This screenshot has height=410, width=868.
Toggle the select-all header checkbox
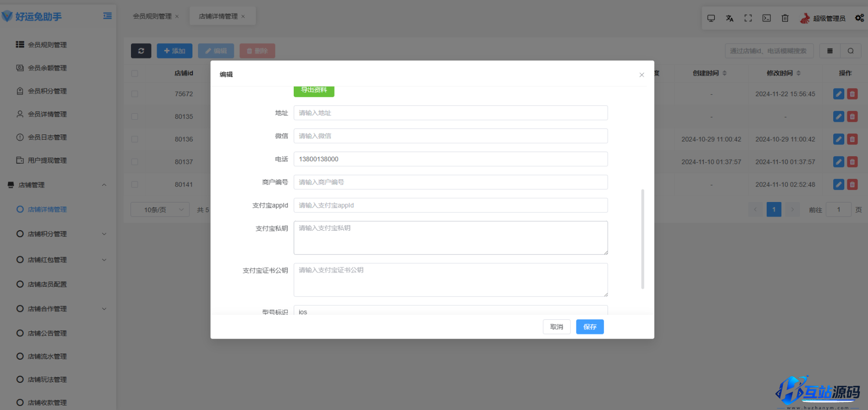point(135,73)
